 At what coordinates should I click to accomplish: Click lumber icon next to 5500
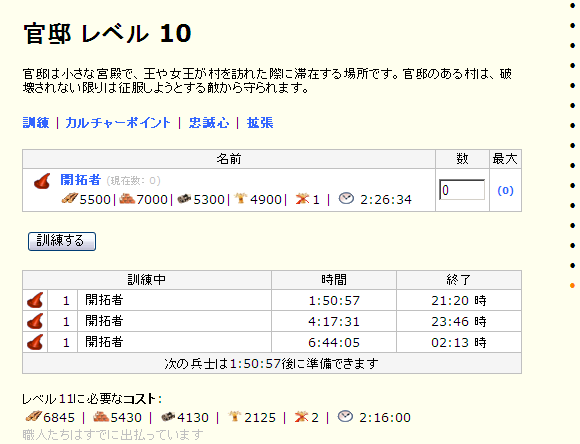[70, 199]
